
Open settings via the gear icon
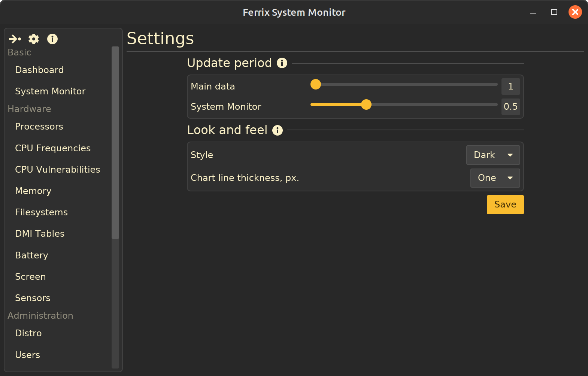(x=34, y=39)
